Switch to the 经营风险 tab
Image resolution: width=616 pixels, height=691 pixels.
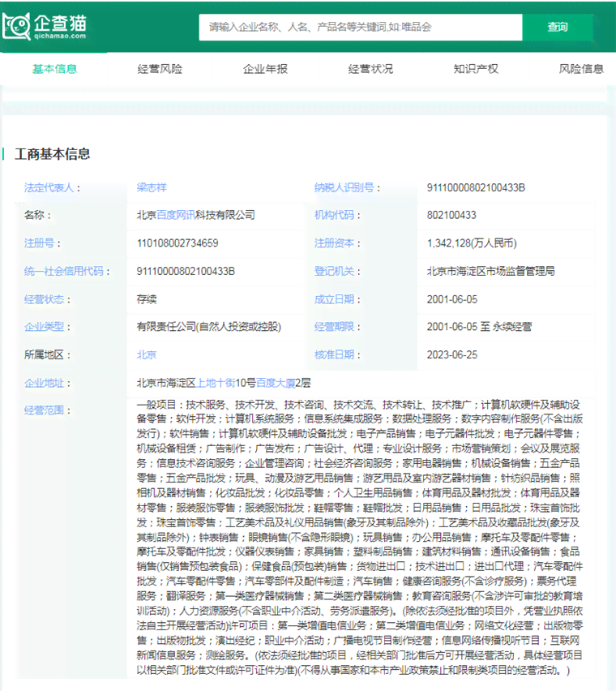tap(160, 69)
